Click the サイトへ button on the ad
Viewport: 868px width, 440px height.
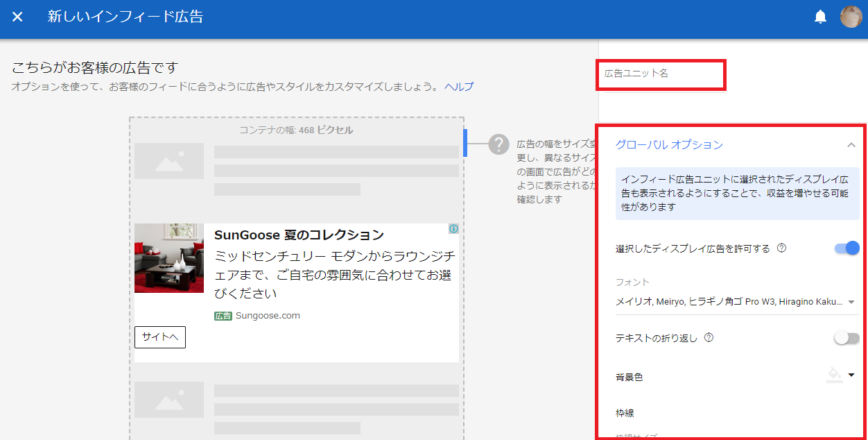159,337
